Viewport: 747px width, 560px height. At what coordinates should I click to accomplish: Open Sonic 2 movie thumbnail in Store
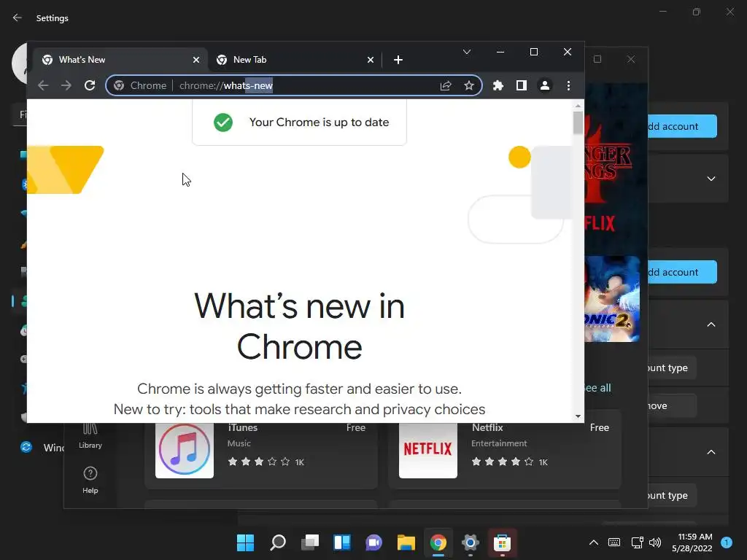612,299
